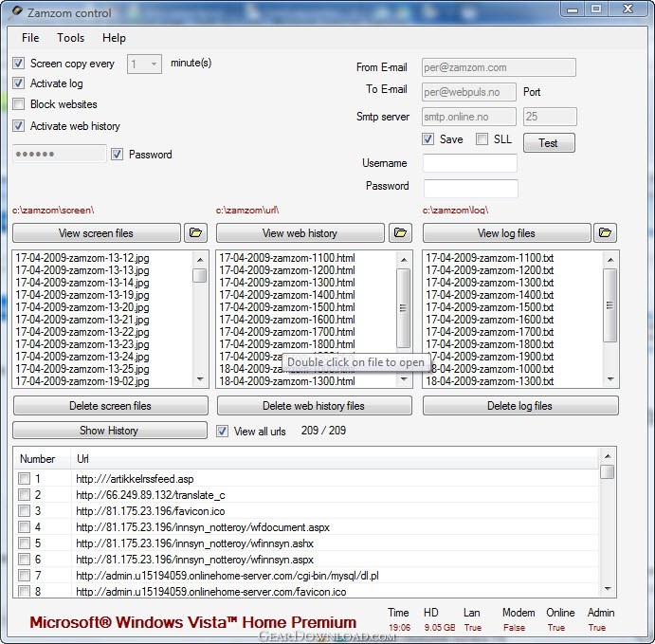Image resolution: width=655 pixels, height=644 pixels.
Task: Click the Smtp server field
Action: pos(468,117)
